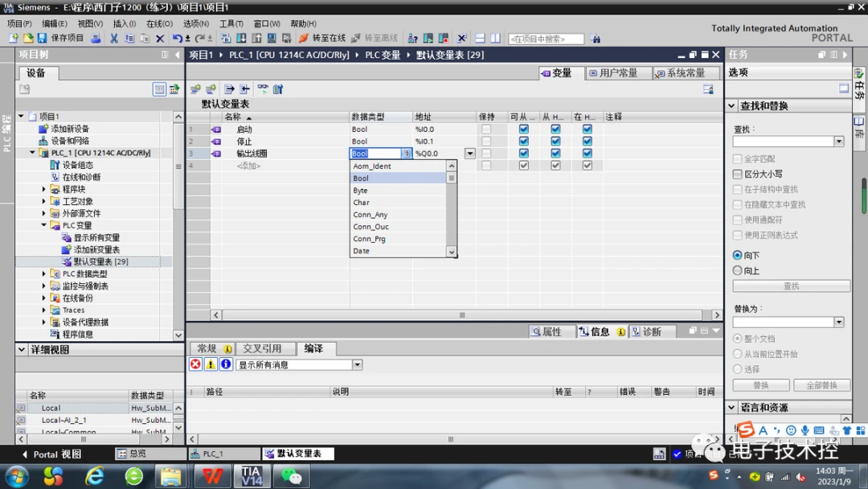Pick Date from the data type list

(x=399, y=251)
